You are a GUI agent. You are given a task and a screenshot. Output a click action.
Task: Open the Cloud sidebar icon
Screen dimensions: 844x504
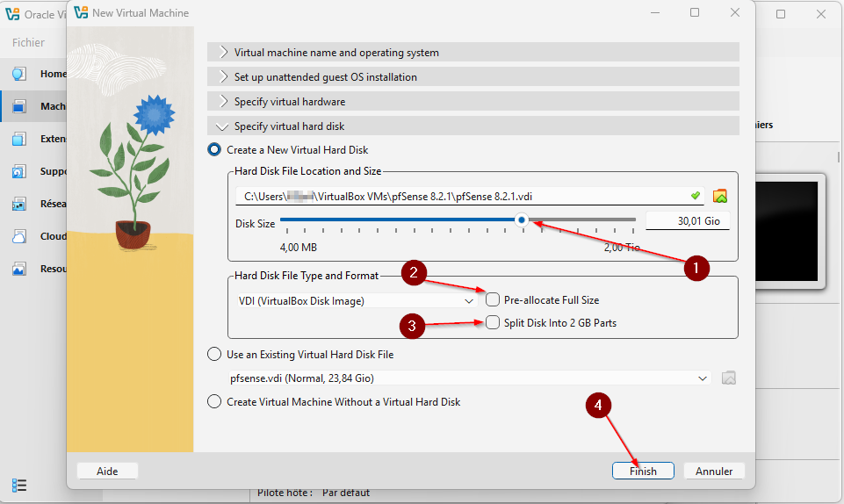[x=19, y=237]
